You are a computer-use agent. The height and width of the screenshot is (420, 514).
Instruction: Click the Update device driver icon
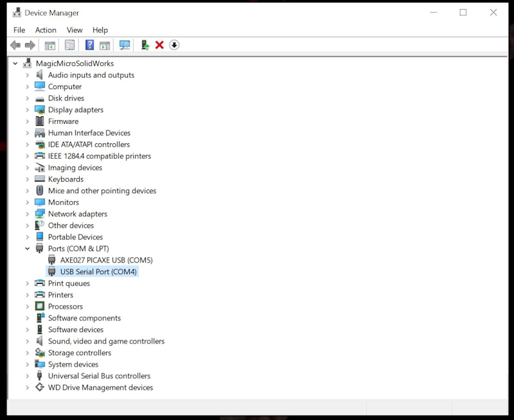point(145,45)
